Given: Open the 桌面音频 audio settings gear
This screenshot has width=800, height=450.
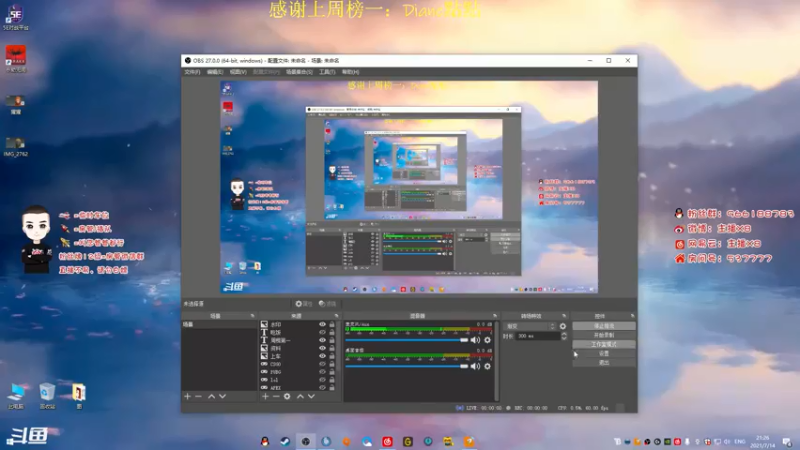Looking at the screenshot, I should (x=488, y=366).
